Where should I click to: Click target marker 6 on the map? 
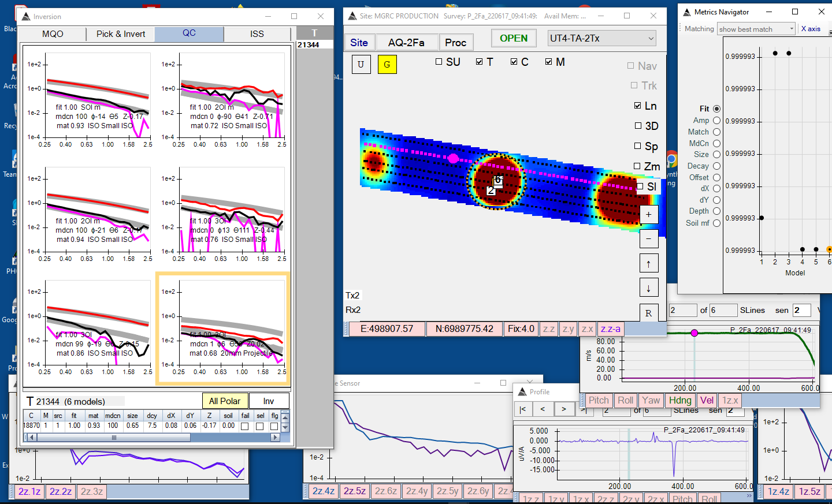498,180
